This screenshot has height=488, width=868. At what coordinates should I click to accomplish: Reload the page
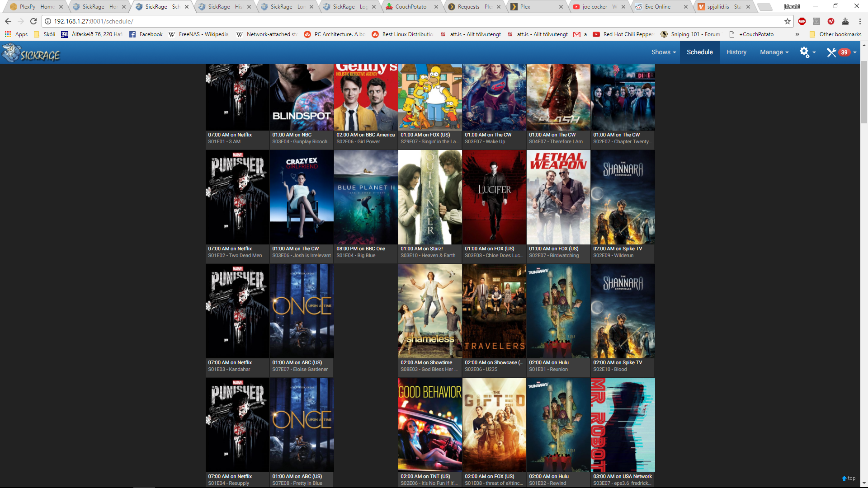(x=33, y=21)
